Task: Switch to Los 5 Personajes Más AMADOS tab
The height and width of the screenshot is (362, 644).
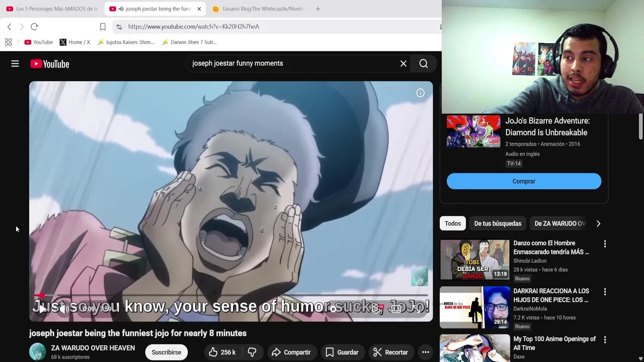Action: pos(52,9)
